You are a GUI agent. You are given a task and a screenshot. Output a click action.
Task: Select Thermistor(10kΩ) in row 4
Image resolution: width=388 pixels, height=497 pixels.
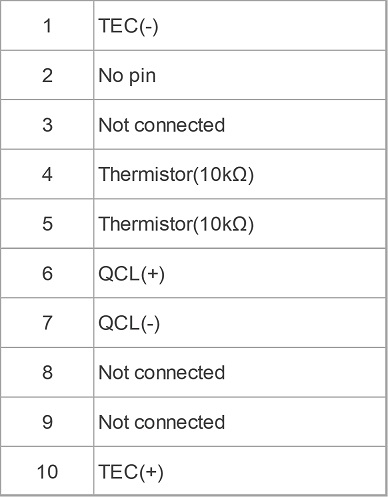point(176,174)
